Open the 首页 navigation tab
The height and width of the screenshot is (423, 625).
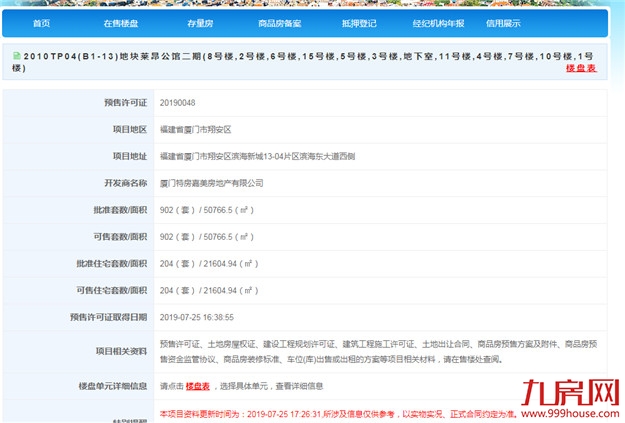[41, 23]
